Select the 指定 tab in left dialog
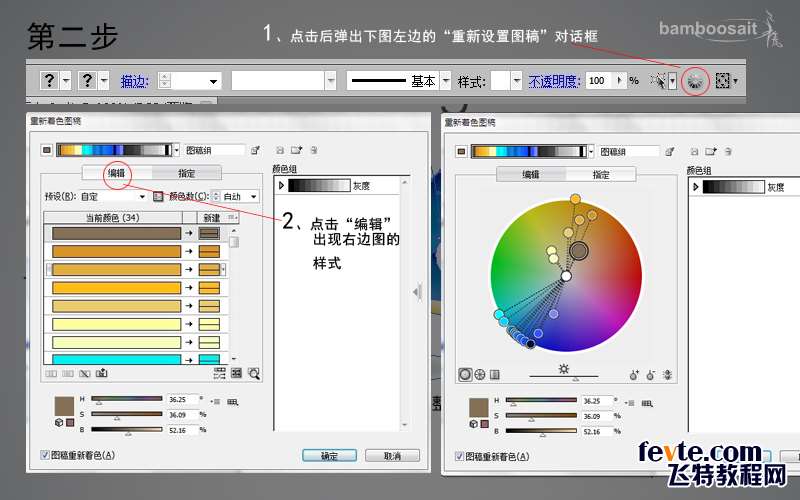This screenshot has width=800, height=500. (x=186, y=173)
